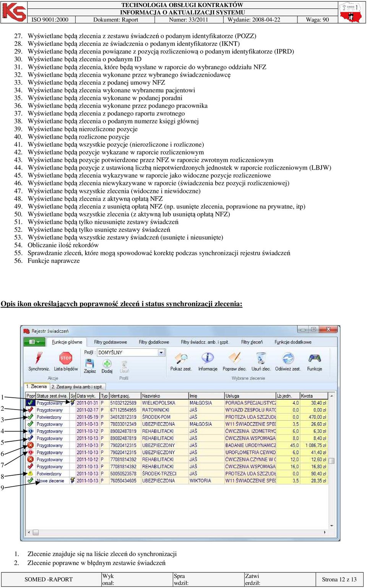Open the Funkcje gamepad icon

[x=315, y=358]
